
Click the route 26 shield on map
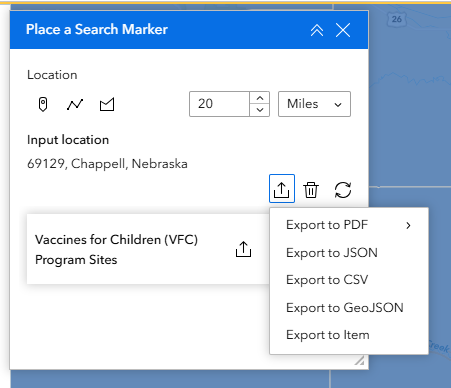coord(397,19)
